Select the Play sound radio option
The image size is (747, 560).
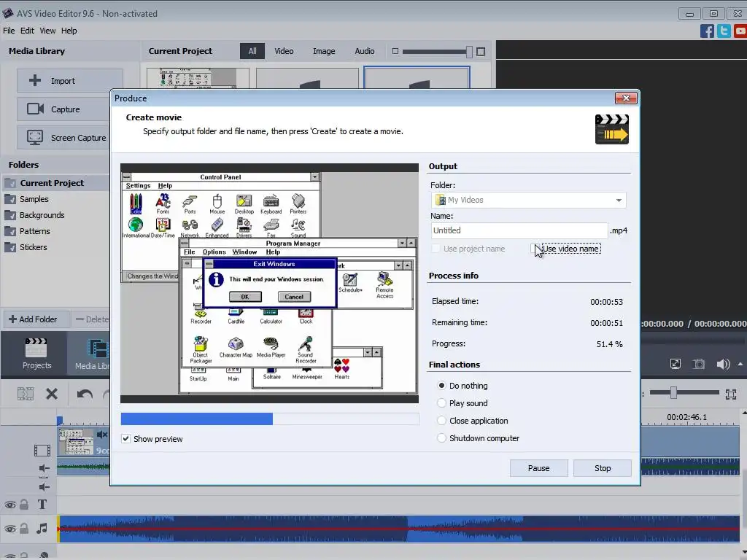point(441,402)
